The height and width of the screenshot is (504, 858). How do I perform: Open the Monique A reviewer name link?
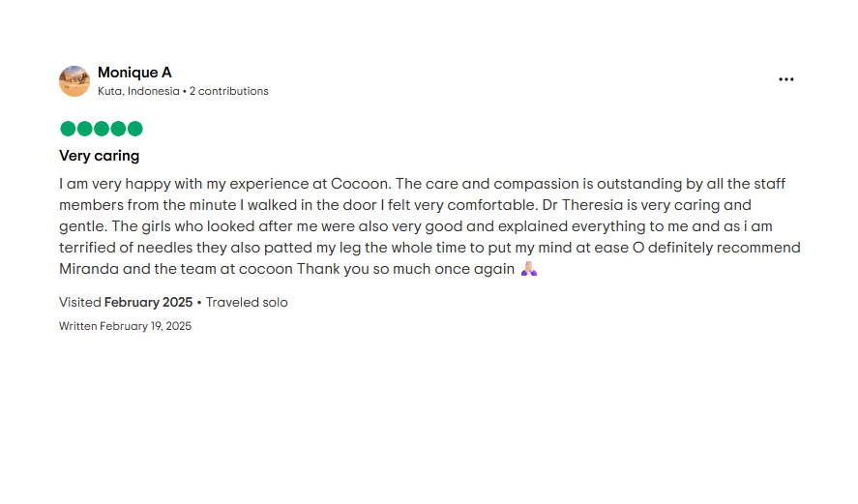(134, 73)
